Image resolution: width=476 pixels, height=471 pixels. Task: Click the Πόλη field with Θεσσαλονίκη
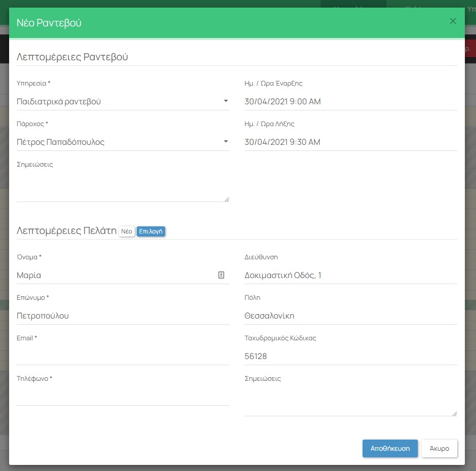(350, 316)
